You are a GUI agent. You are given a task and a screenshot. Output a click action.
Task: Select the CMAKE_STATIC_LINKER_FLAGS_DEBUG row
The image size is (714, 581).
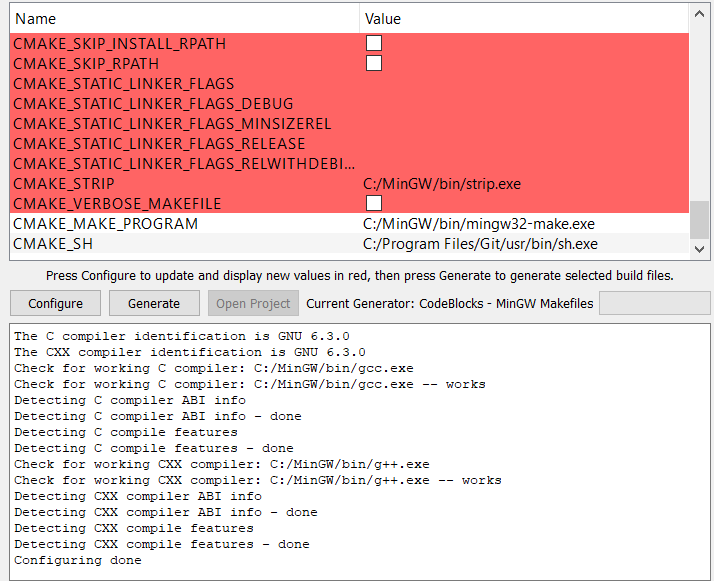pyautogui.click(x=153, y=104)
